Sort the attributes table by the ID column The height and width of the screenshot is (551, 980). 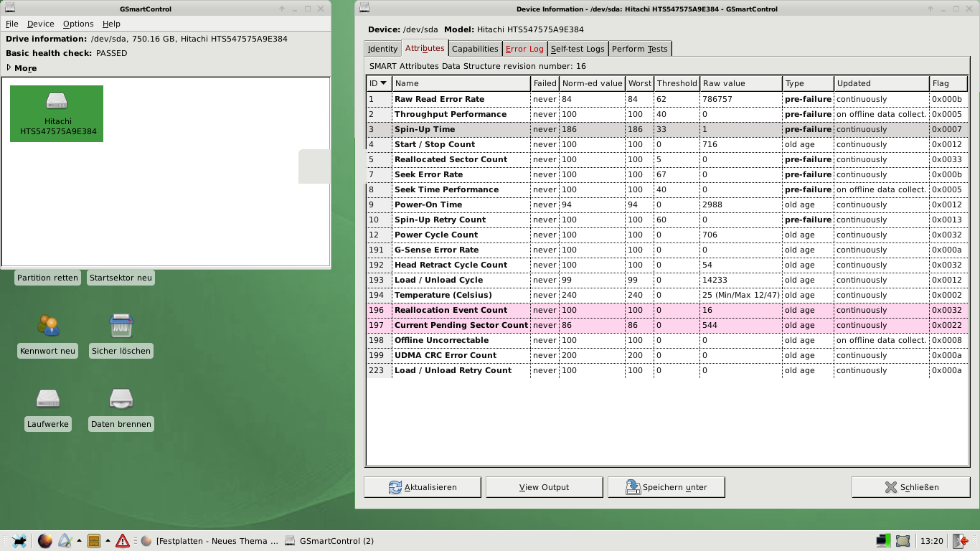point(379,83)
